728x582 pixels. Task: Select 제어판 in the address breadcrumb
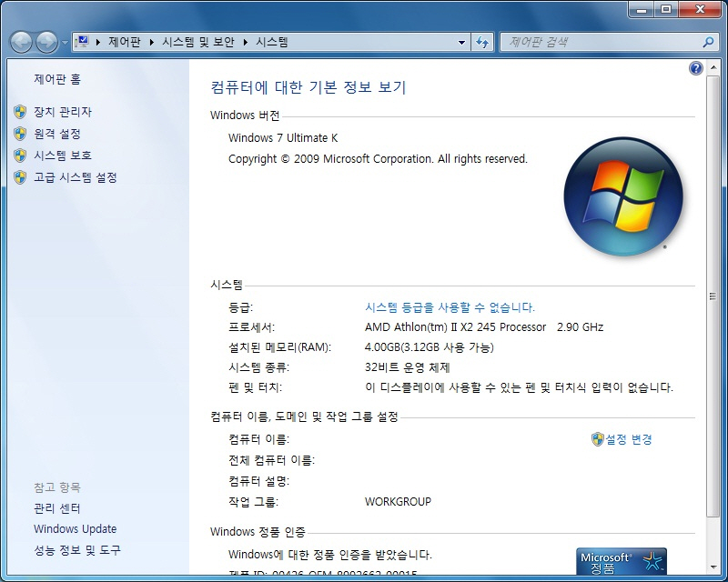pyautogui.click(x=125, y=42)
